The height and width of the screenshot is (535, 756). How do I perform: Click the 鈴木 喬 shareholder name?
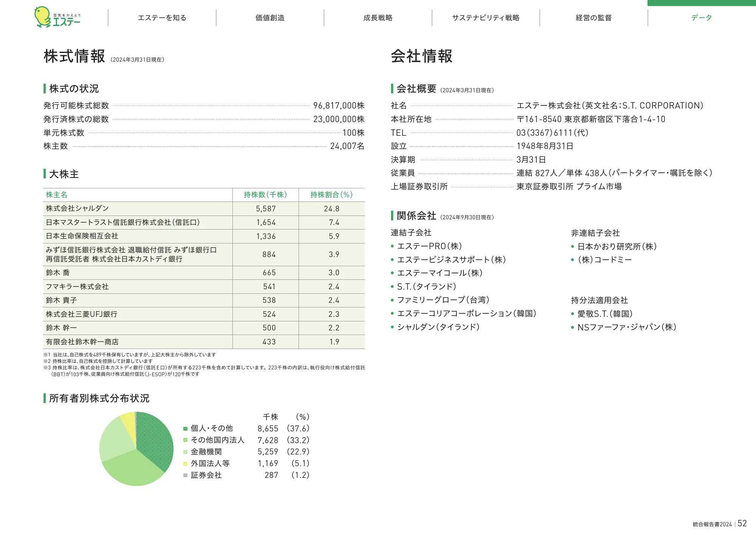point(58,273)
